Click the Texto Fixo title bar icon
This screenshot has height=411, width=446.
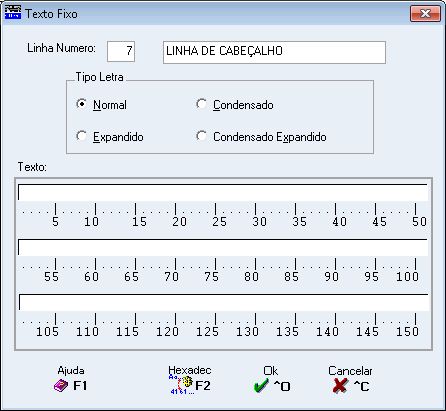13,13
